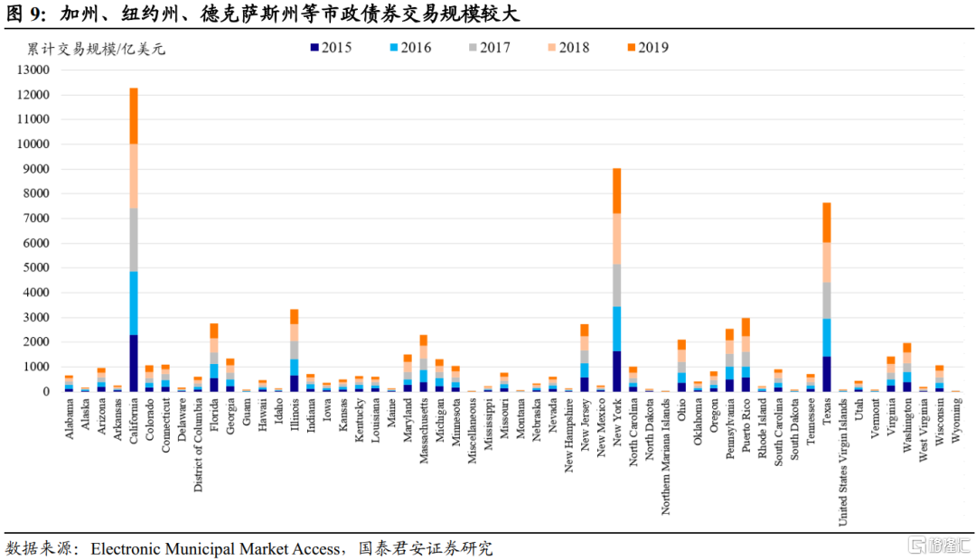
Task: Click the orange 2019 segment of California bar
Action: click(133, 117)
